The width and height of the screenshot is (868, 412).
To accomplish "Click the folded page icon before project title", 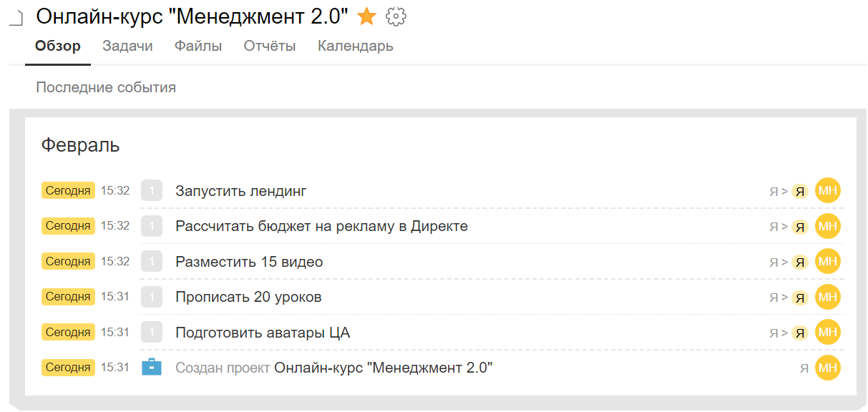I will pyautogui.click(x=17, y=19).
